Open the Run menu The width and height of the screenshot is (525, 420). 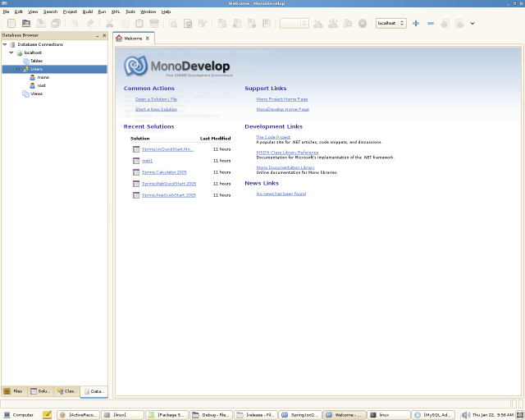[102, 11]
